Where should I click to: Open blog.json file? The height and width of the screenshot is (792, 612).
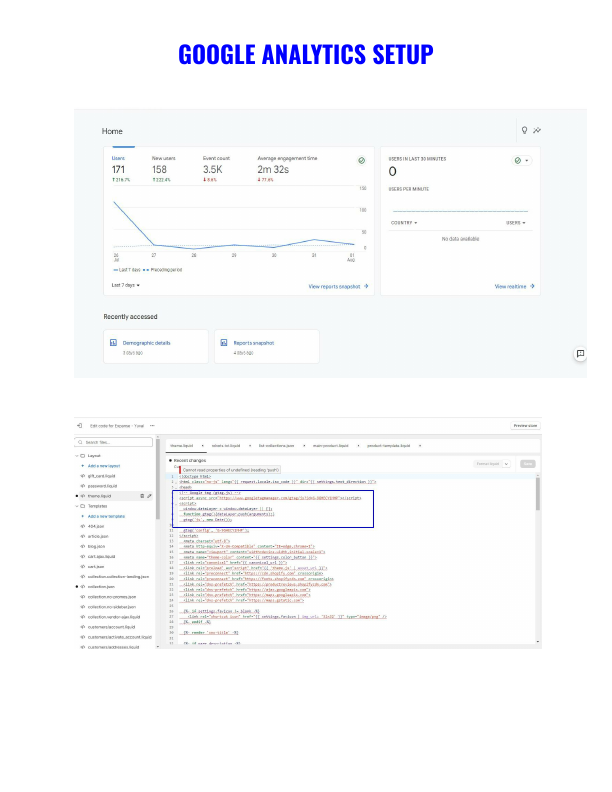coord(96,547)
